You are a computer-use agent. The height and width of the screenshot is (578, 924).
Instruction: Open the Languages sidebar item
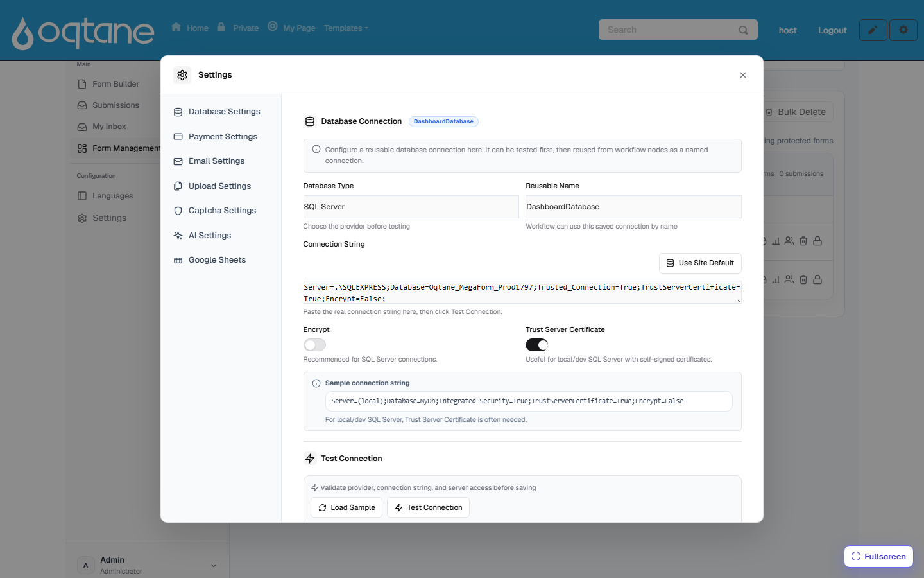pos(112,196)
